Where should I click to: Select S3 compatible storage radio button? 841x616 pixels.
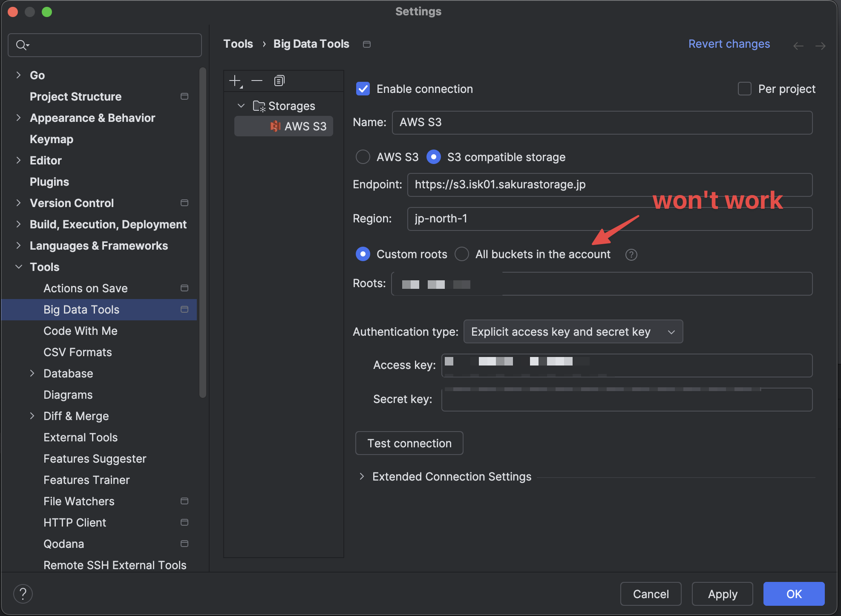(x=434, y=157)
